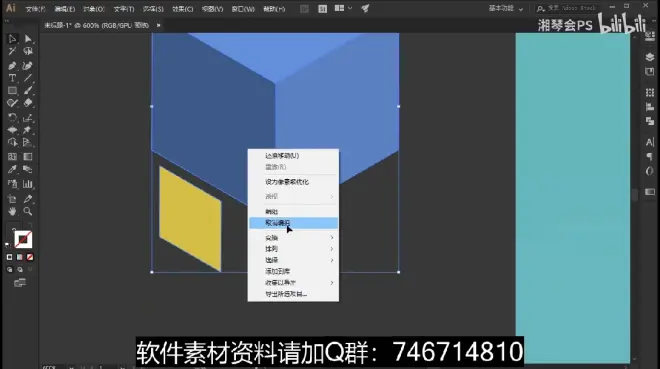
Task: Choose the Hand tool
Action: click(12, 211)
